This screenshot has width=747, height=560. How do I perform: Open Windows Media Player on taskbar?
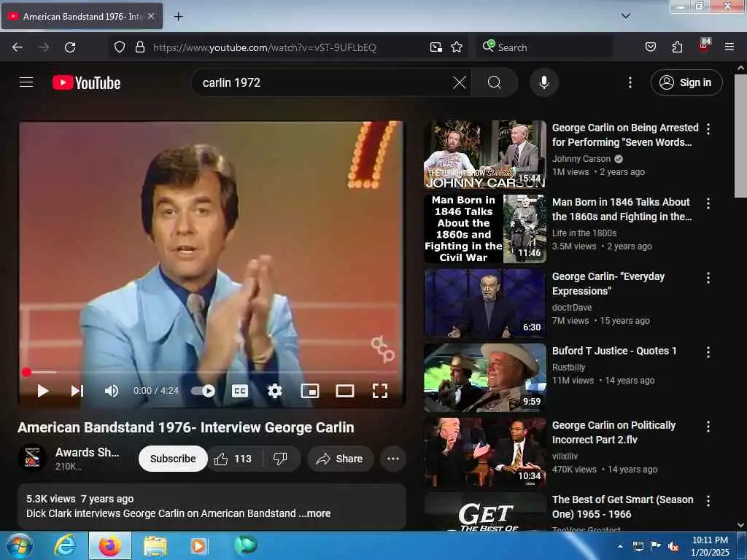pos(198,545)
